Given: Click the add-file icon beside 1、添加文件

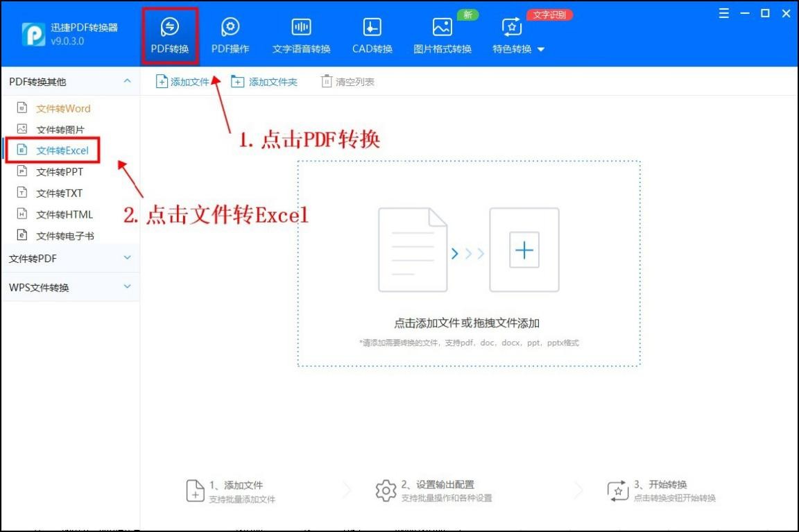Looking at the screenshot, I should pyautogui.click(x=195, y=490).
